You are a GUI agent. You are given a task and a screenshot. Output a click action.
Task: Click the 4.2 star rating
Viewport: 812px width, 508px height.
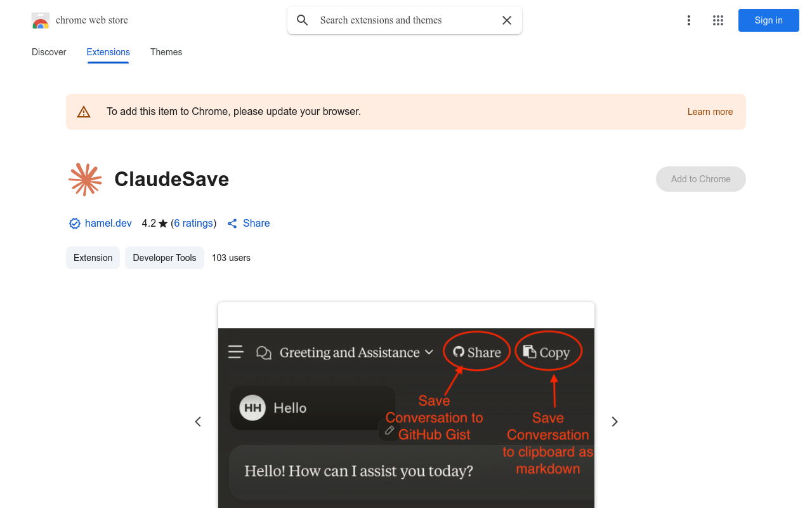click(x=155, y=224)
